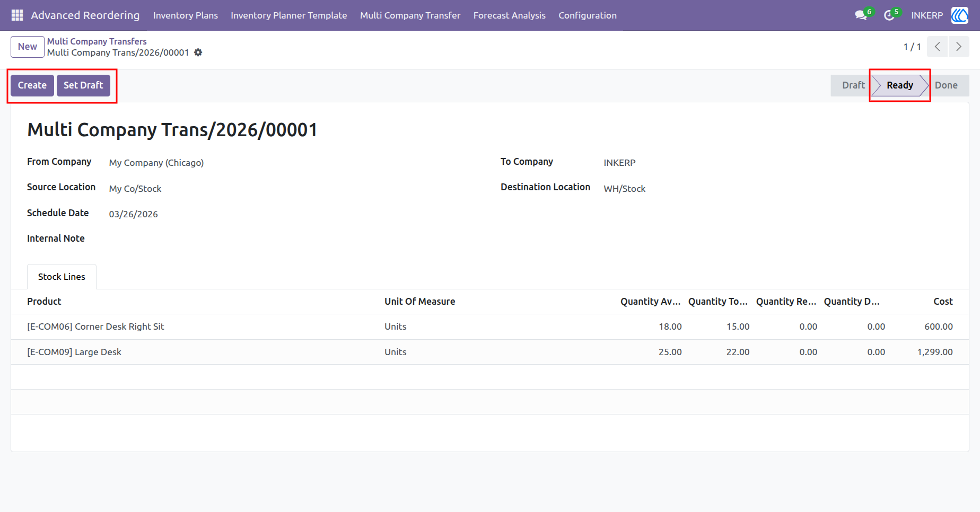Open the activities clock icon
The width and height of the screenshot is (980, 512).
(889, 15)
